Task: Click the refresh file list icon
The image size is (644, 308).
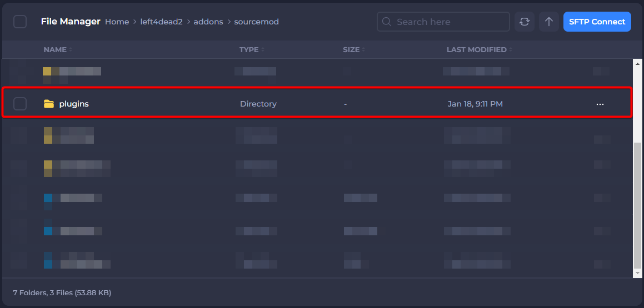Action: click(x=524, y=22)
